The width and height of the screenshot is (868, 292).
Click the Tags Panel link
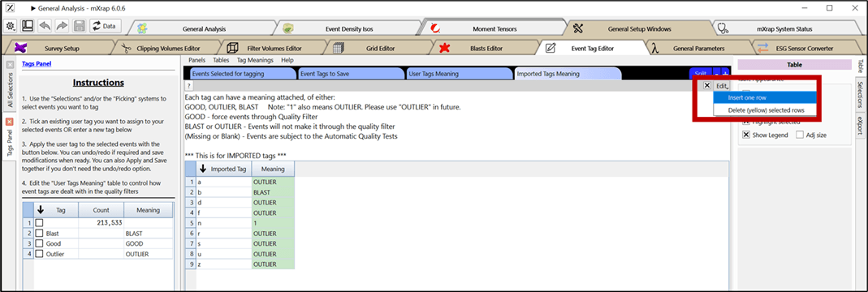pyautogui.click(x=37, y=63)
